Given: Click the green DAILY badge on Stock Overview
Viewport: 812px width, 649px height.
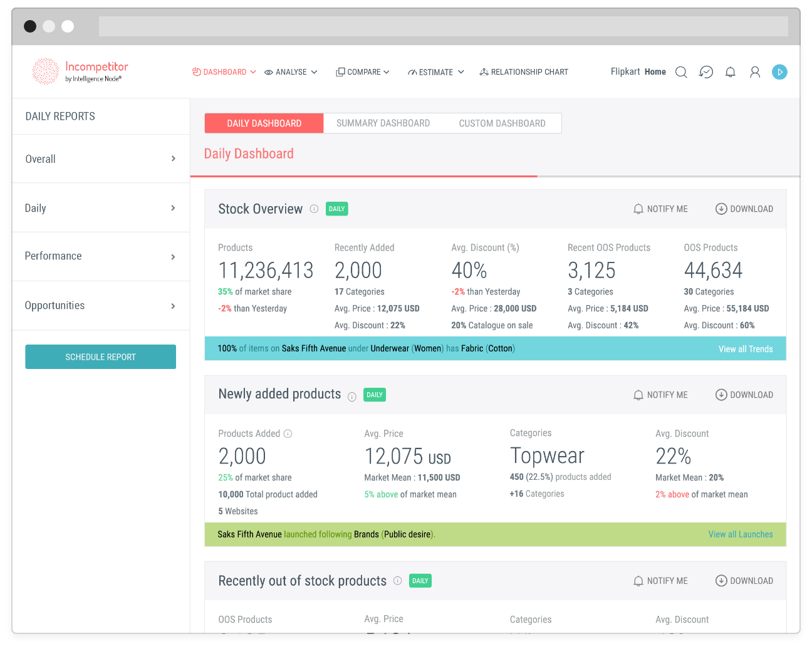Looking at the screenshot, I should 336,209.
